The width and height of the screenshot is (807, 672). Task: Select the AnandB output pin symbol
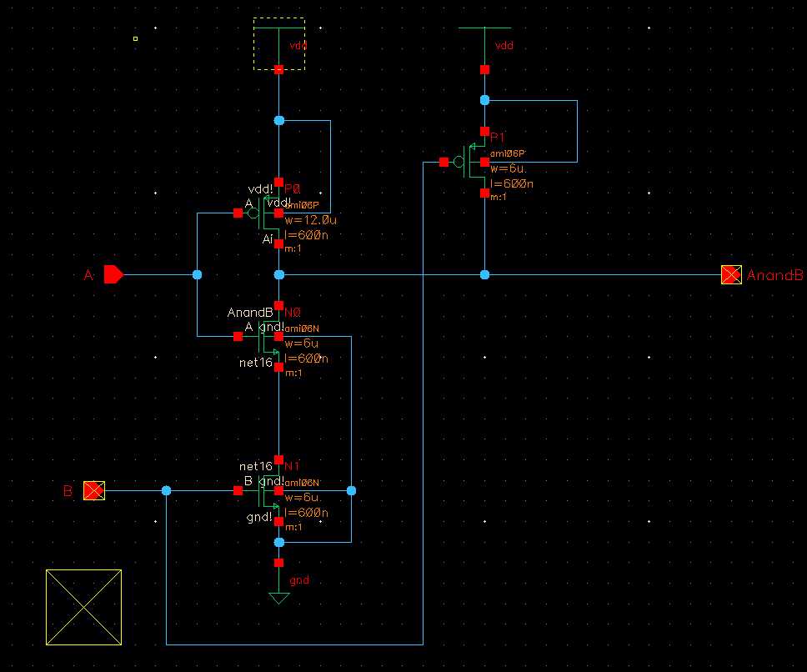[x=731, y=275]
